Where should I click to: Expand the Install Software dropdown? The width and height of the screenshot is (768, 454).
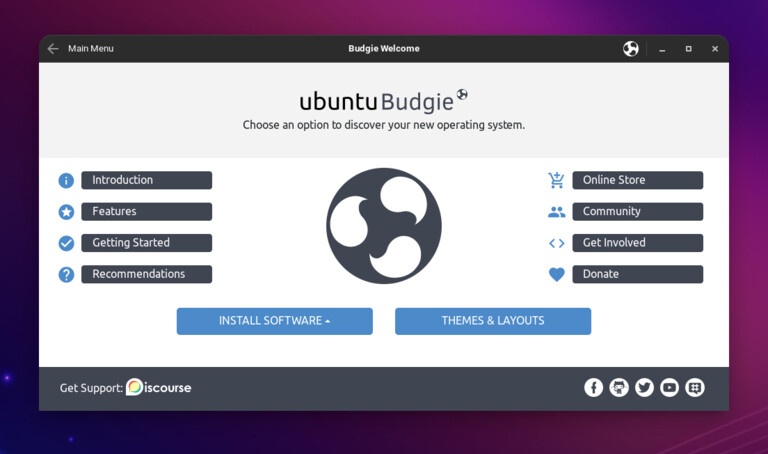(x=275, y=321)
